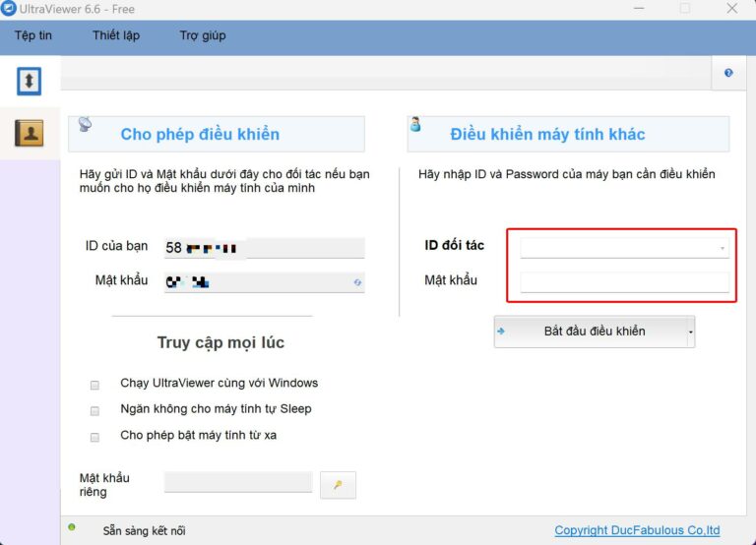Image resolution: width=756 pixels, height=545 pixels.
Task: Toggle Ngăn không cho máy tính tự Sleep
Action: pyautogui.click(x=95, y=410)
